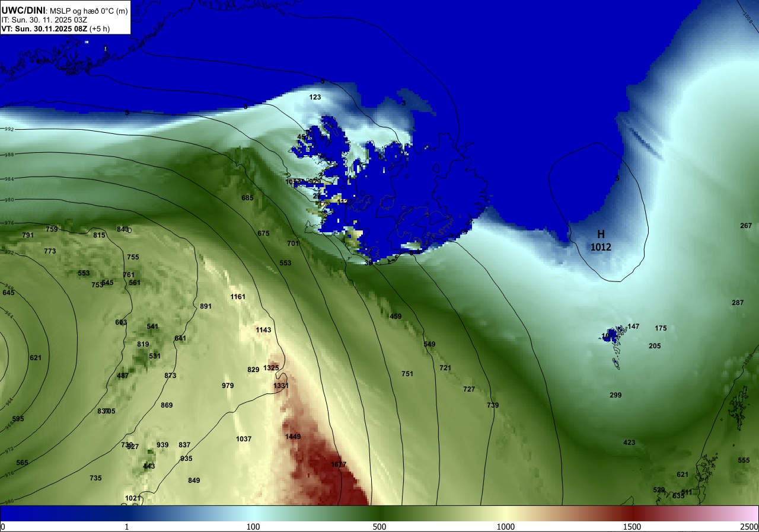The image size is (759, 532).
Task: Click the '1' label on the color scale
Action: (127, 527)
